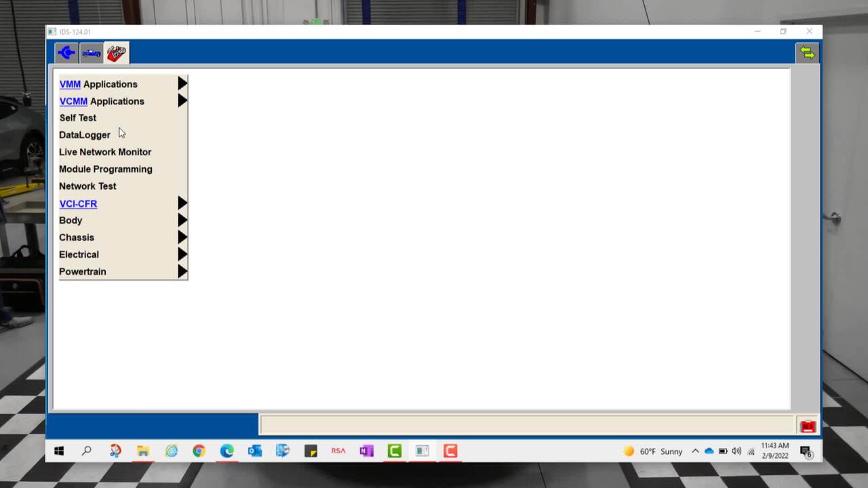Open the vehicle identification tab icon
The image size is (868, 488).
pos(91,53)
